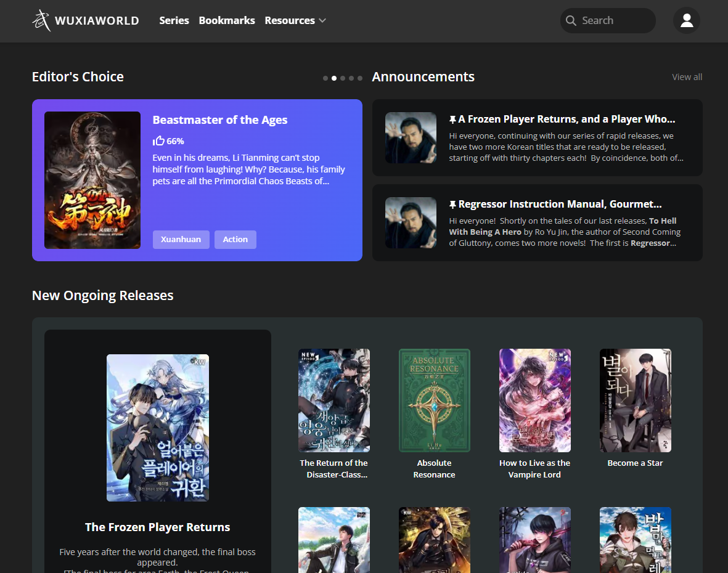Click the Wuxiaworld logo icon

pos(41,20)
